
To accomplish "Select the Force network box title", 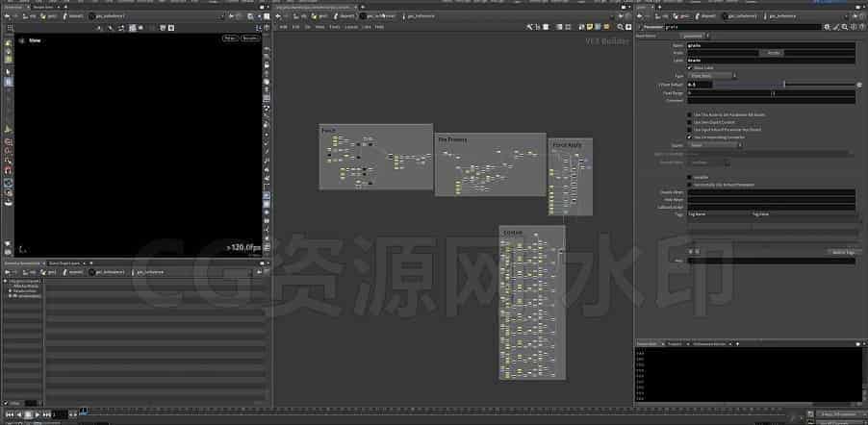I will click(x=328, y=130).
